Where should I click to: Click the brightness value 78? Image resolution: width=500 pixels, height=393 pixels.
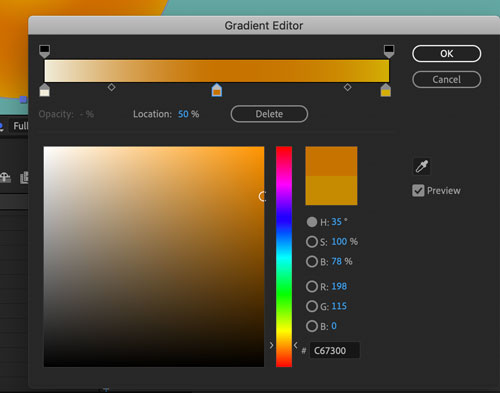click(x=336, y=262)
